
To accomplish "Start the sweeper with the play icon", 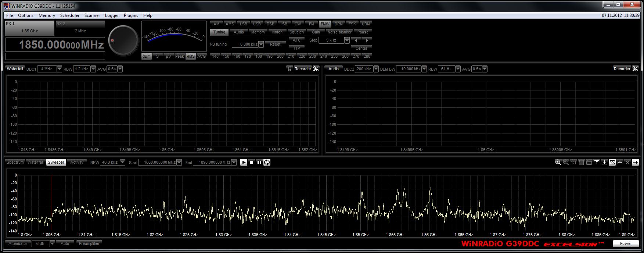I will 244,162.
